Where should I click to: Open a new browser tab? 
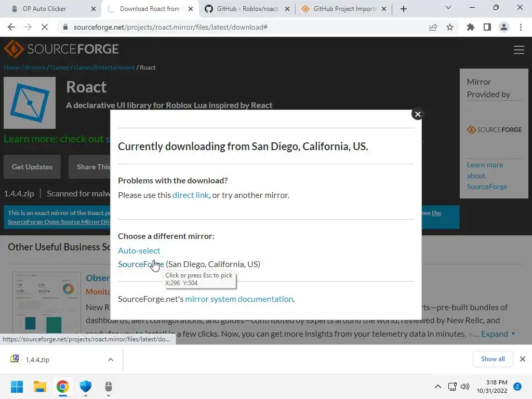403,9
